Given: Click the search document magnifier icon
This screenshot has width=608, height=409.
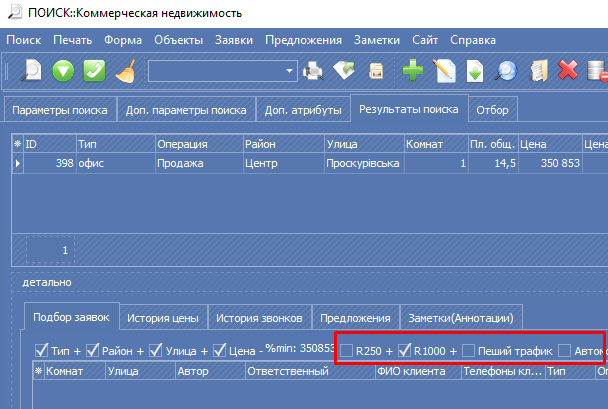Looking at the screenshot, I should 33,71.
